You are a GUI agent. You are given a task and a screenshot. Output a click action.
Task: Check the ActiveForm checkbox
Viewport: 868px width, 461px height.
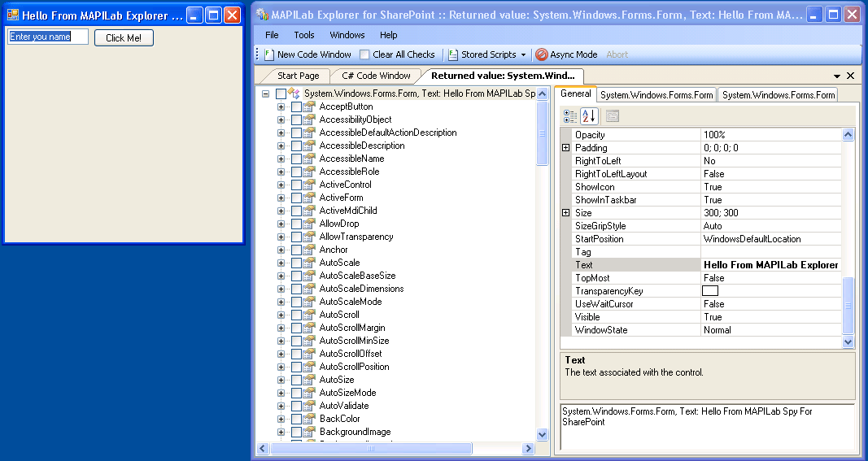point(297,198)
